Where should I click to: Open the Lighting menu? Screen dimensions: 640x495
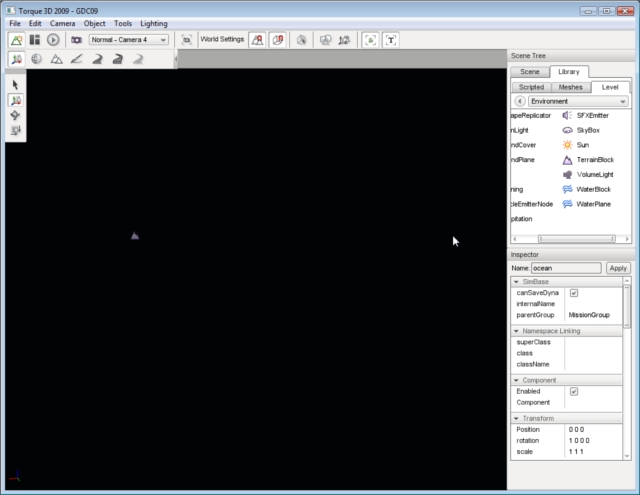point(154,22)
